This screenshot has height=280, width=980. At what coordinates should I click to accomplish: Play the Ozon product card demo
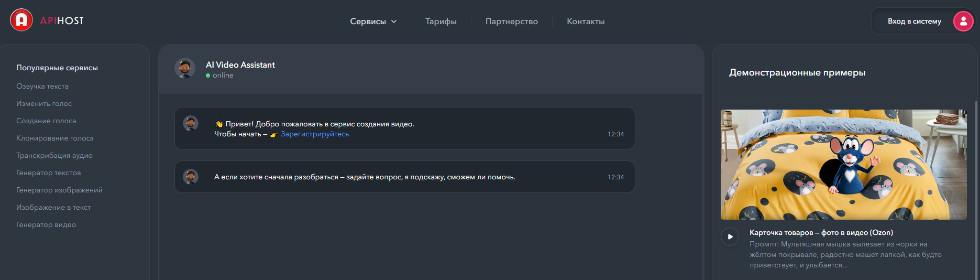730,236
